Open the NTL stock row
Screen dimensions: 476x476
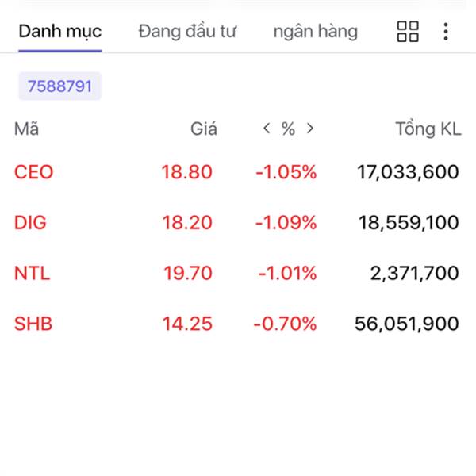pos(238,273)
